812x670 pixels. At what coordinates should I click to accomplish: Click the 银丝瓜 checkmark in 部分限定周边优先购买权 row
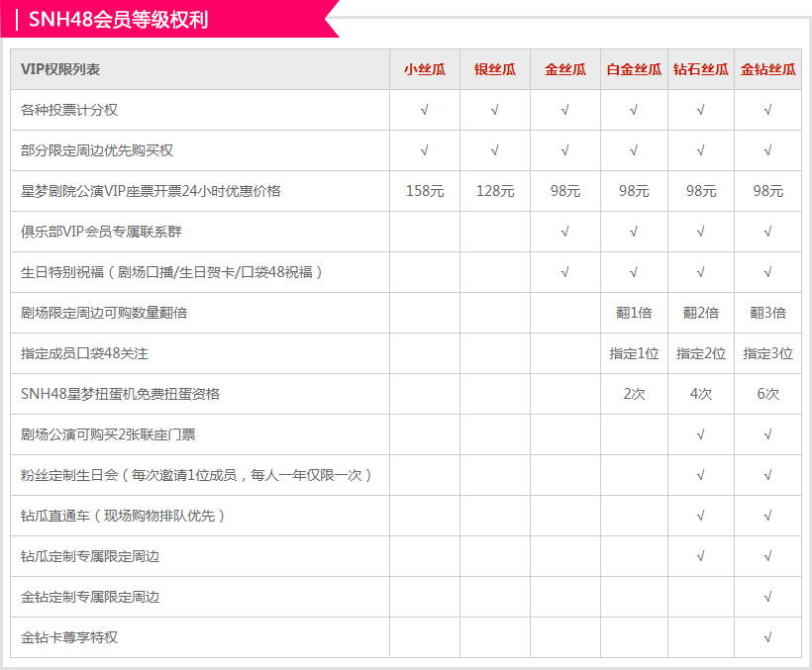coord(495,150)
